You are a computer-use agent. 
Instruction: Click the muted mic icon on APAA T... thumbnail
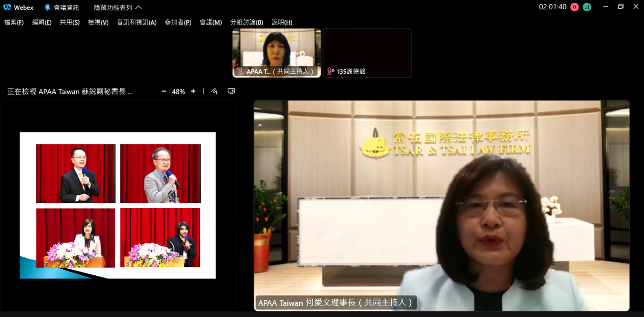coord(240,71)
